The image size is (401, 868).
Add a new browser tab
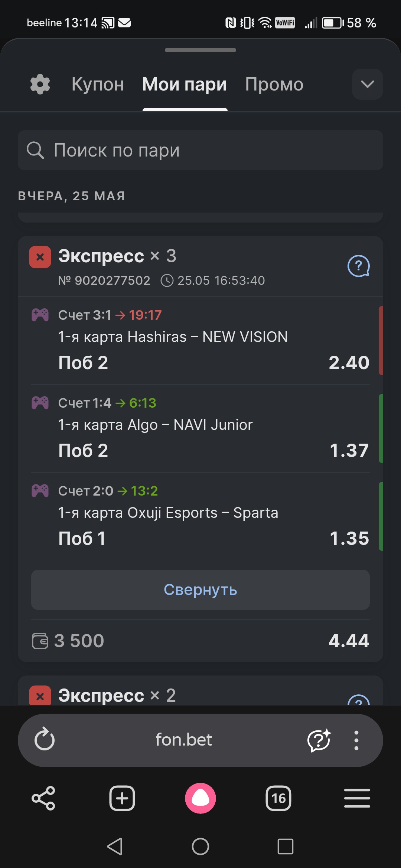point(122,798)
